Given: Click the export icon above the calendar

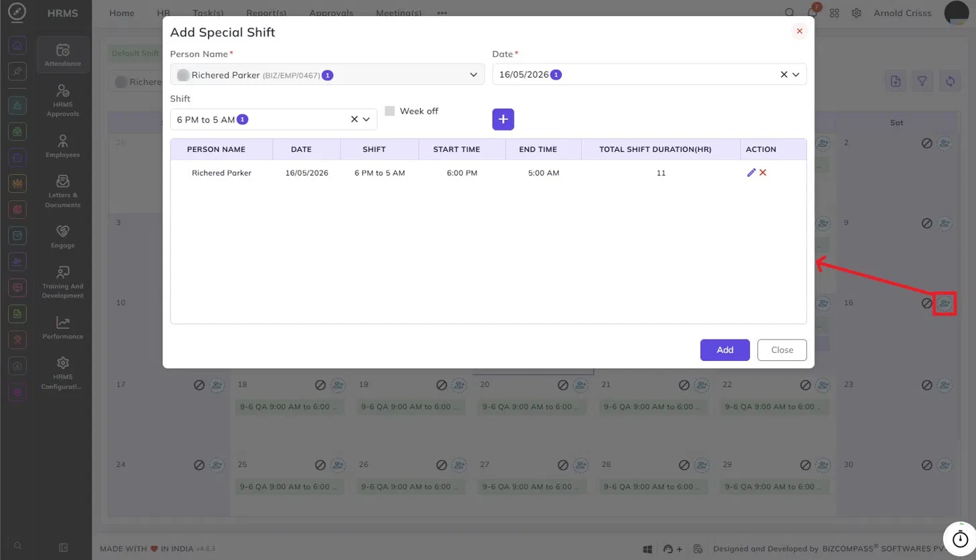Looking at the screenshot, I should pyautogui.click(x=896, y=81).
